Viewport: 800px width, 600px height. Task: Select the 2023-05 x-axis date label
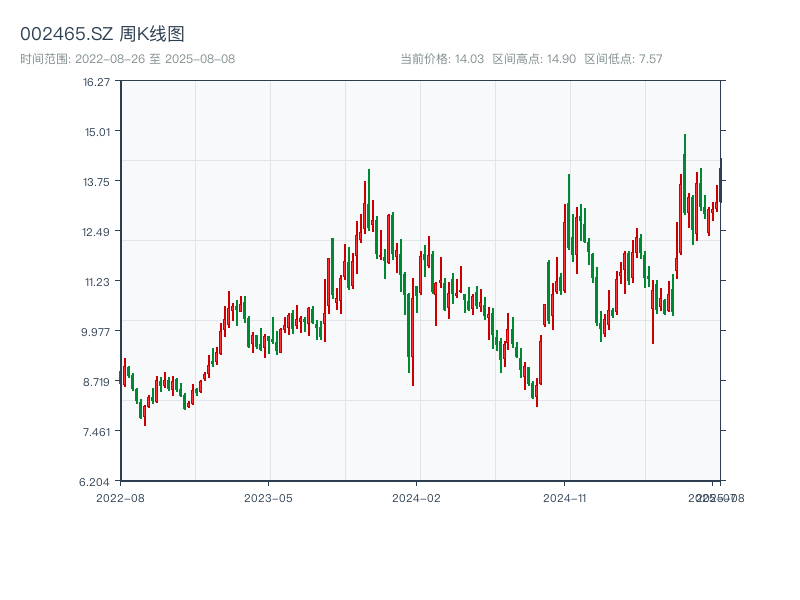click(268, 497)
